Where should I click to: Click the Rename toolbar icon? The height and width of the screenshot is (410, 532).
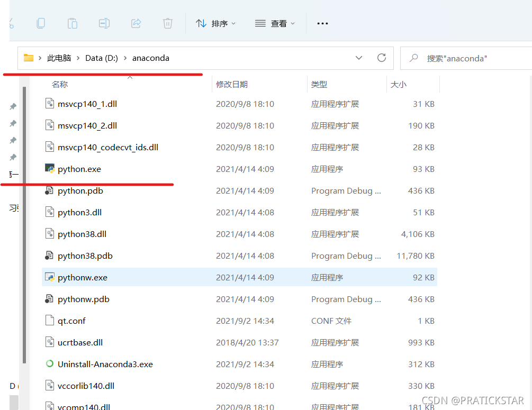[x=104, y=23]
